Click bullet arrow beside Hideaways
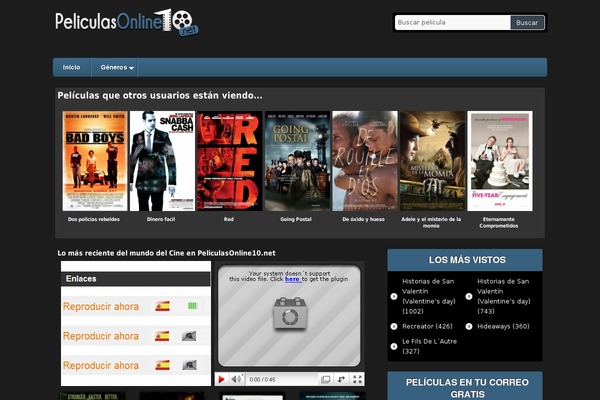The width and height of the screenshot is (600, 400). (x=469, y=327)
